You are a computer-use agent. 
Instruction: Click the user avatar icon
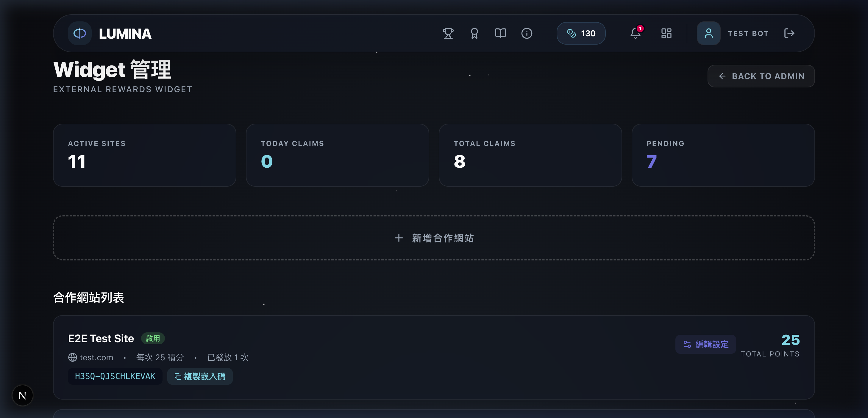pos(708,33)
